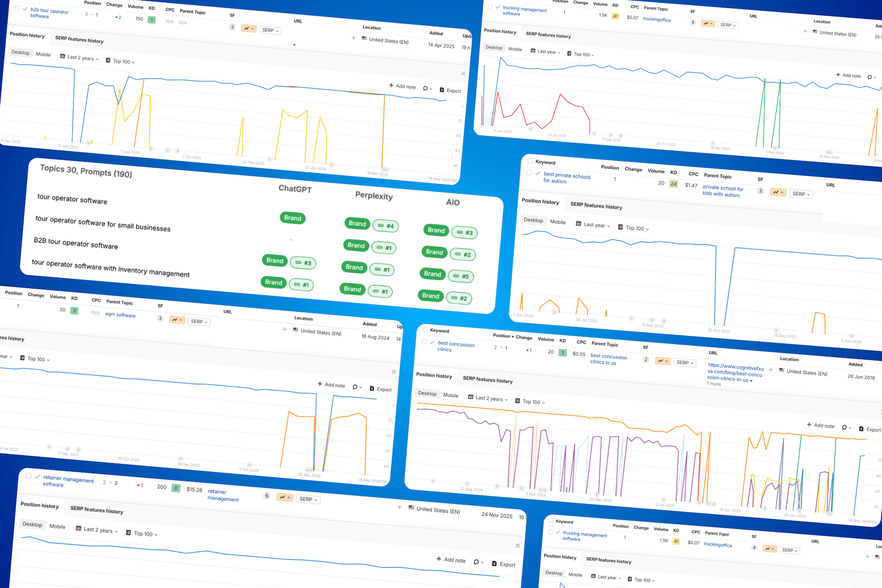
Task: Click the #3 link badge under AIO
Action: click(464, 232)
